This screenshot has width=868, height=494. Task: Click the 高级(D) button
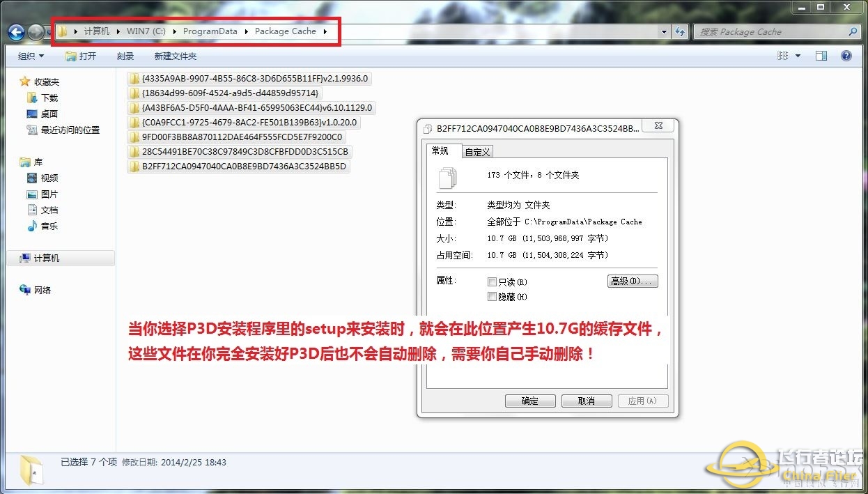pyautogui.click(x=632, y=281)
